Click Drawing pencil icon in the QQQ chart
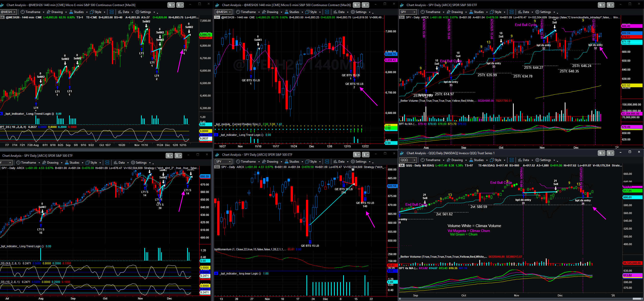This screenshot has width=644, height=301. click(449, 160)
